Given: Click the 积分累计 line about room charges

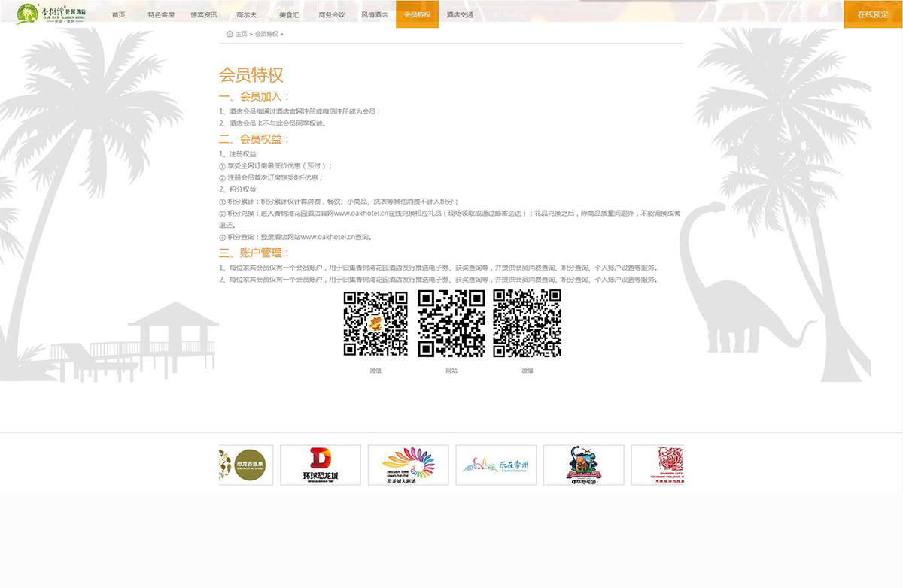Looking at the screenshot, I should (x=339, y=202).
